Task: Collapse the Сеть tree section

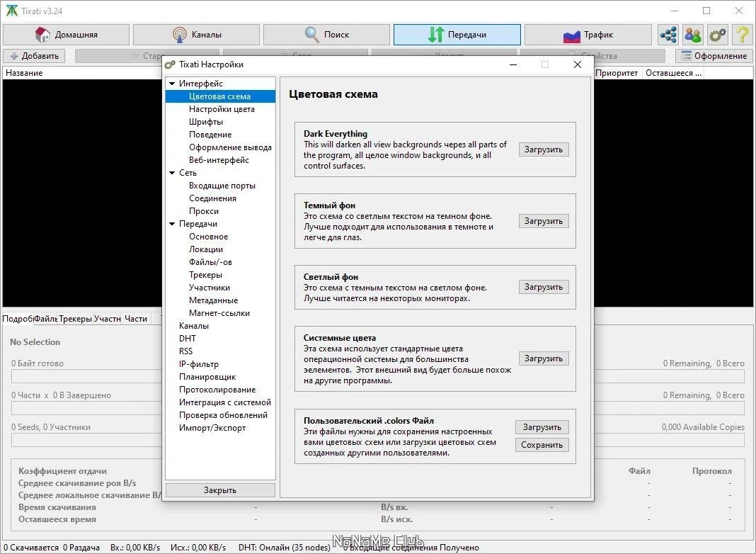Action: pos(172,173)
